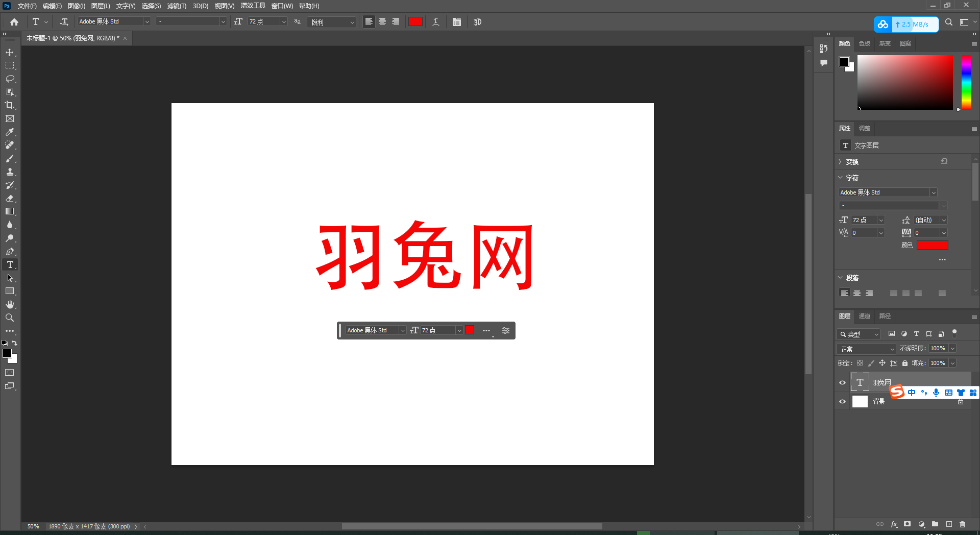Viewport: 980px width, 535px height.
Task: Click the add layer style fx button
Action: tap(894, 524)
